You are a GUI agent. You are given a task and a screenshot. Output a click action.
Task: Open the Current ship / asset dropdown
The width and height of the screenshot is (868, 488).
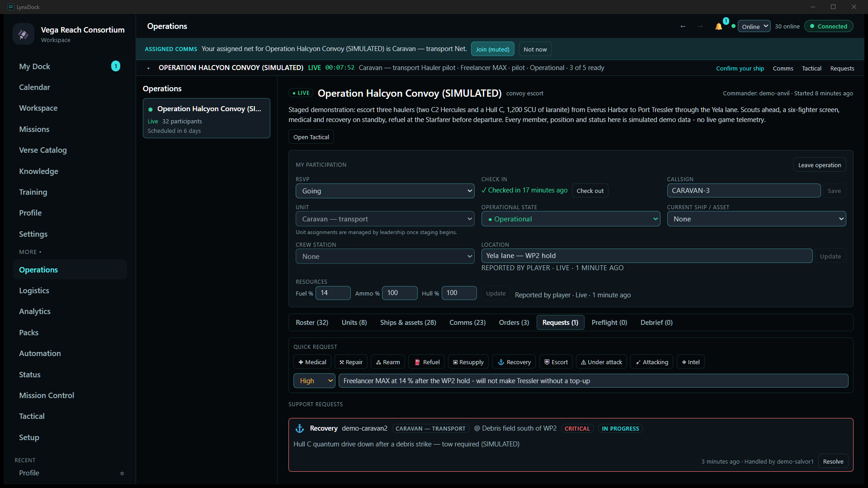click(756, 219)
